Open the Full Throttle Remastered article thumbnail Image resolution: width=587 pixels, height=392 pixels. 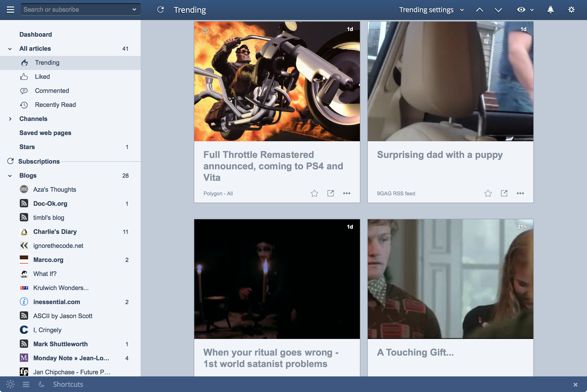[x=277, y=81]
